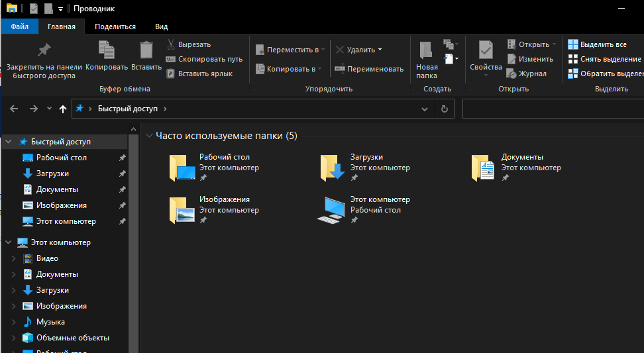Click the Cut scissors icon
644x353 pixels.
(170, 44)
